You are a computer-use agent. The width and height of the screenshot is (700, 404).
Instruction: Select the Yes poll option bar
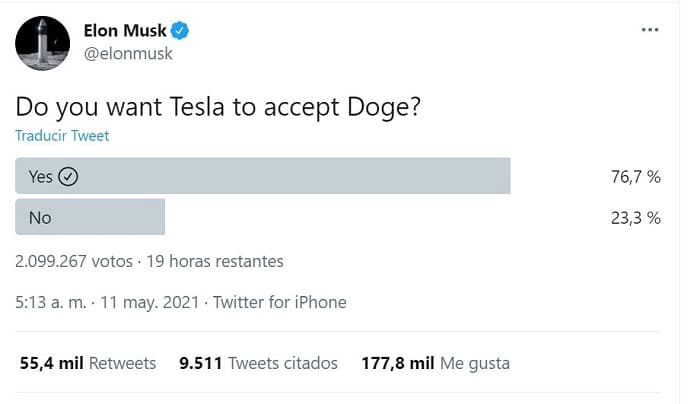[263, 176]
